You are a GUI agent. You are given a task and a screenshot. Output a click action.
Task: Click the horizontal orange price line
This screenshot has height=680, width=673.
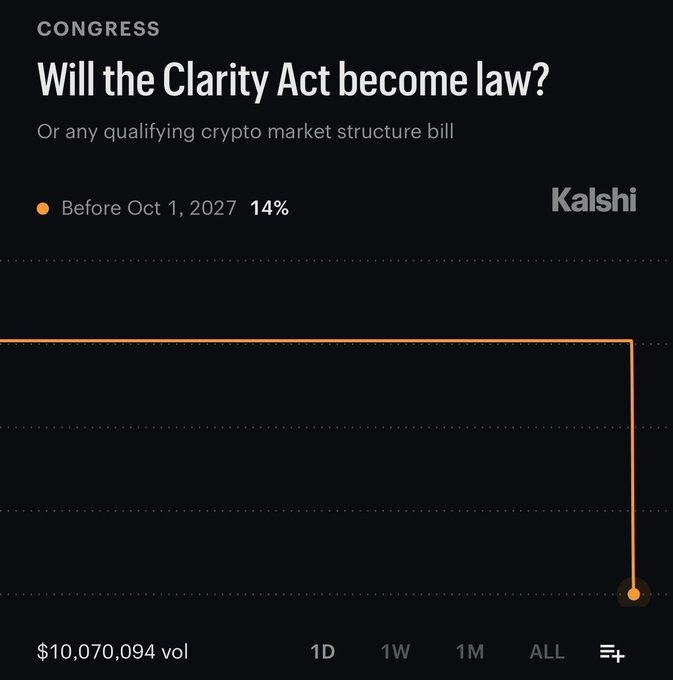(316, 341)
